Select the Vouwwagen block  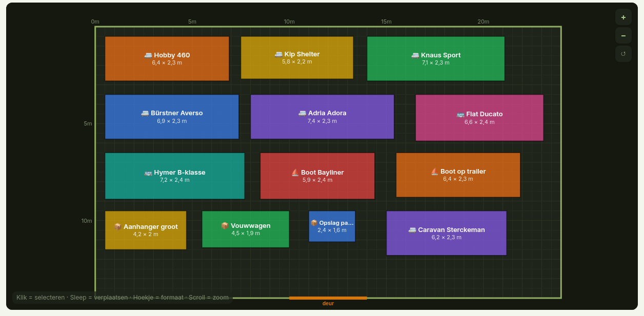coord(246,229)
